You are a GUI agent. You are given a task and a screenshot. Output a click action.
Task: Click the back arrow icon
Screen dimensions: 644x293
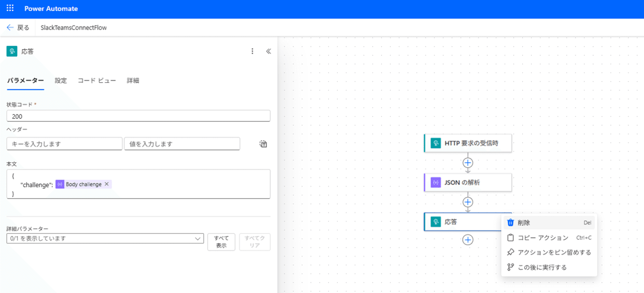coord(10,28)
